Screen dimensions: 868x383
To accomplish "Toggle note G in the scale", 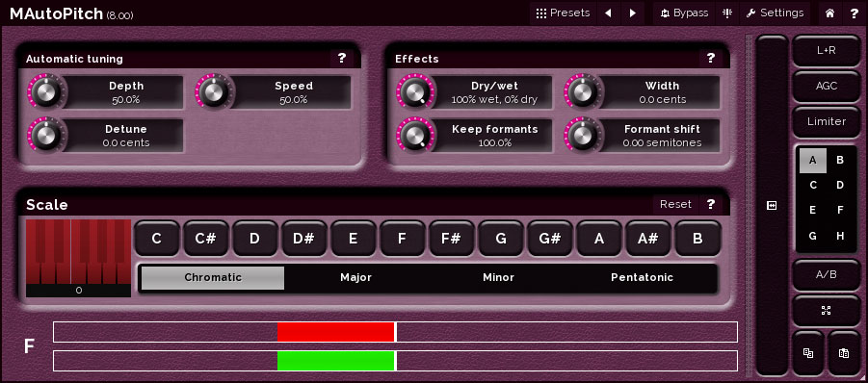I will click(x=500, y=239).
